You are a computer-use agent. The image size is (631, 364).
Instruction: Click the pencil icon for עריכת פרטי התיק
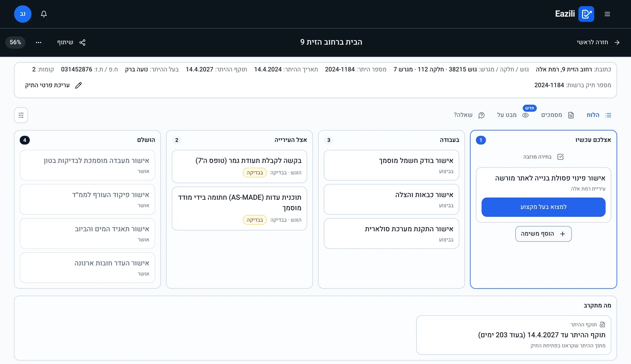coord(78,85)
